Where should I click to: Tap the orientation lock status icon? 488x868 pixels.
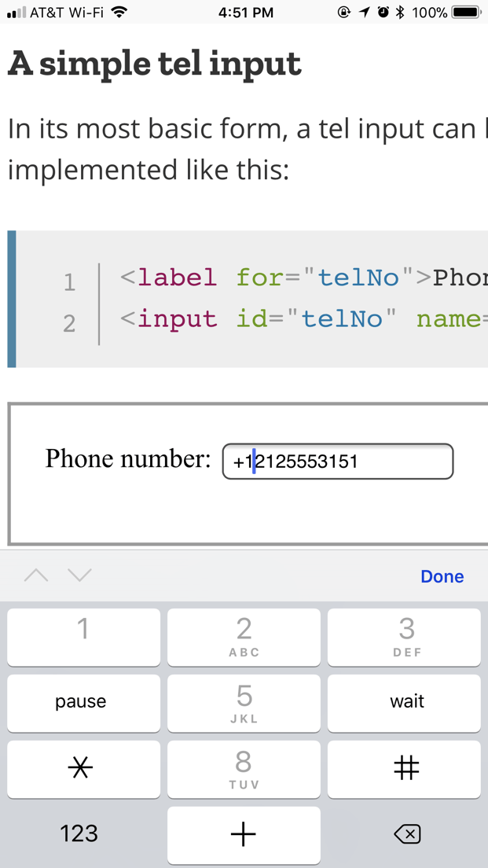click(x=343, y=12)
